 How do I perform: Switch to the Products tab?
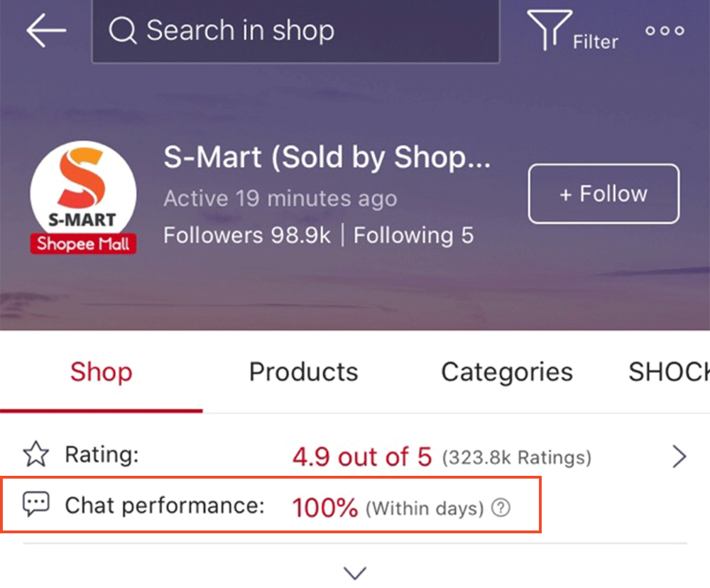[x=303, y=372]
